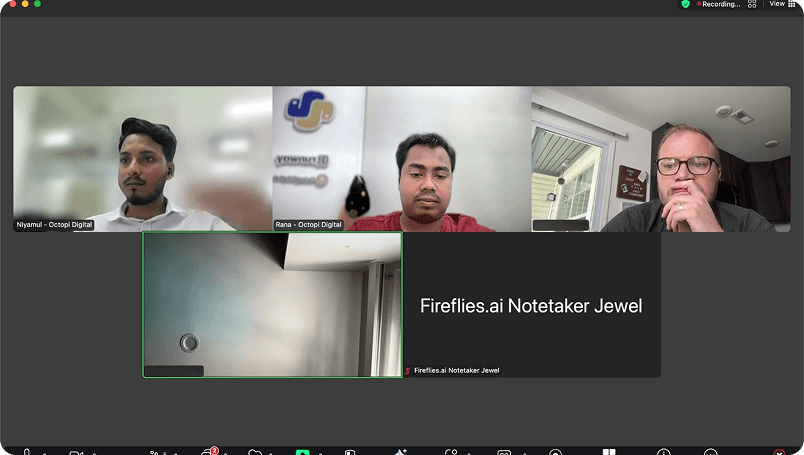Open the participants panel icon
This screenshot has height=455, width=804.
tap(155, 452)
